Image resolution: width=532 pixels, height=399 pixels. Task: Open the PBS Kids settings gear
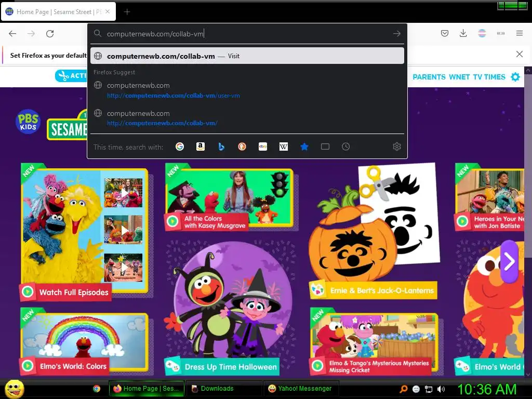[x=515, y=77]
